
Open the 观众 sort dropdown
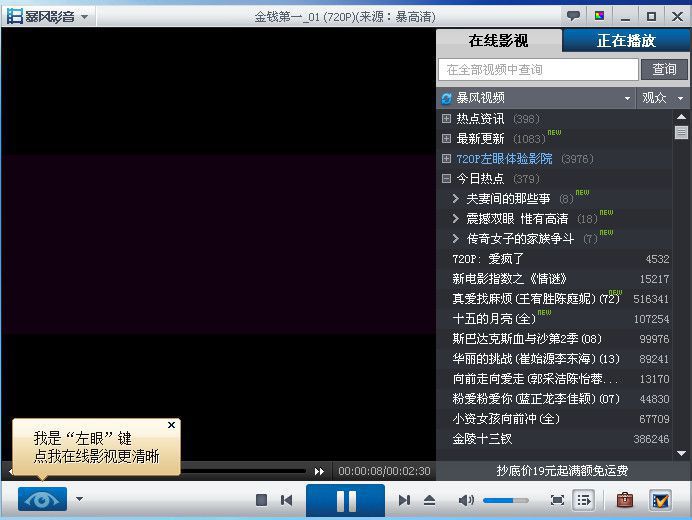tap(662, 98)
